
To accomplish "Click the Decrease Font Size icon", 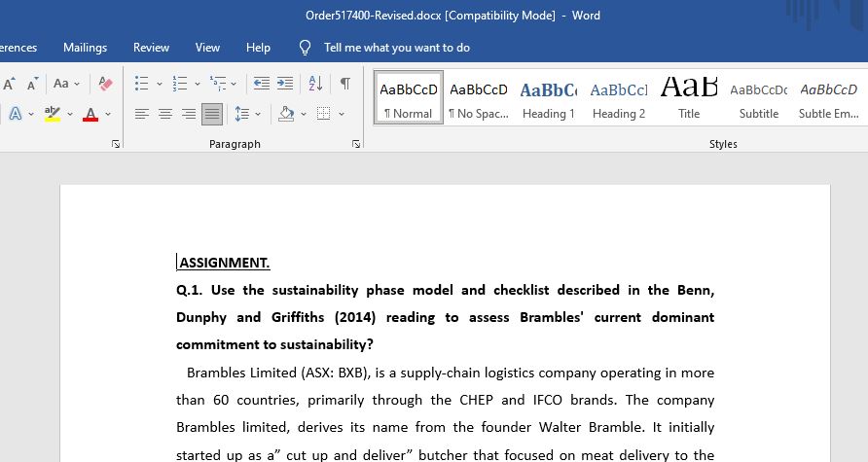I will pyautogui.click(x=33, y=84).
